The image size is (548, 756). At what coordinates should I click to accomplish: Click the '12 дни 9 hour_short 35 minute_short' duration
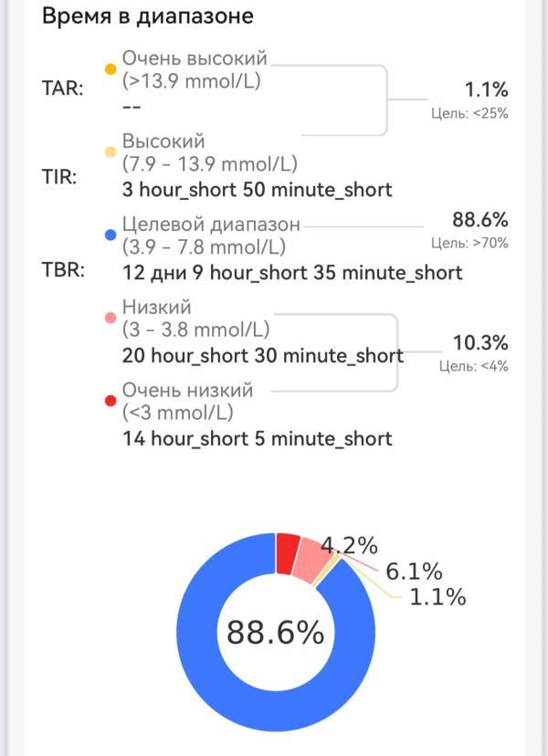pos(292,272)
